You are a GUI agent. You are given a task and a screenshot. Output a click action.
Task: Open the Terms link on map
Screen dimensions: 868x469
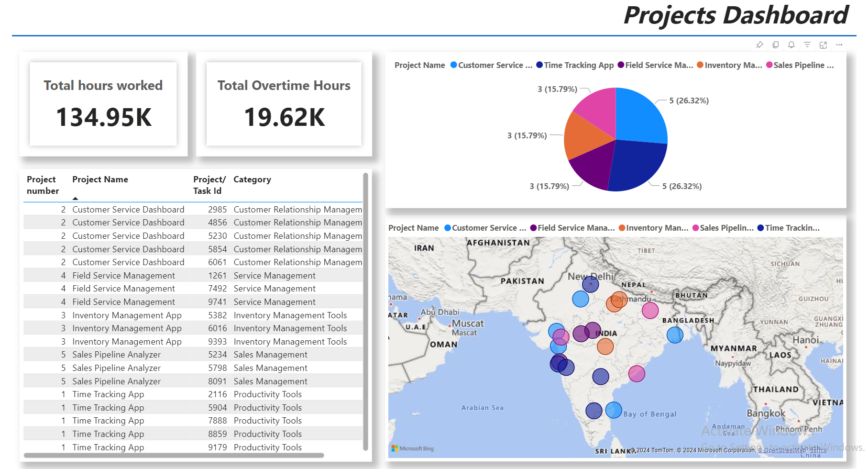[818, 450]
